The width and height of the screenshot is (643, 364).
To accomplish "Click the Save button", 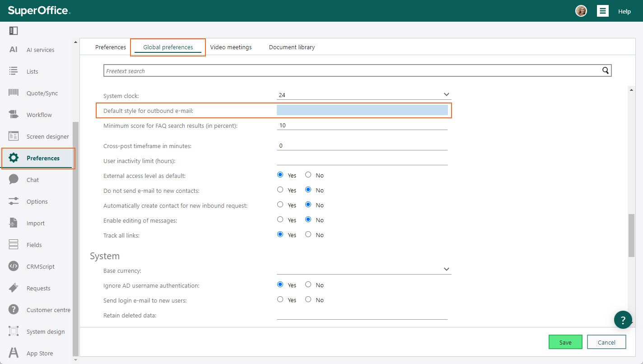I will pos(565,342).
